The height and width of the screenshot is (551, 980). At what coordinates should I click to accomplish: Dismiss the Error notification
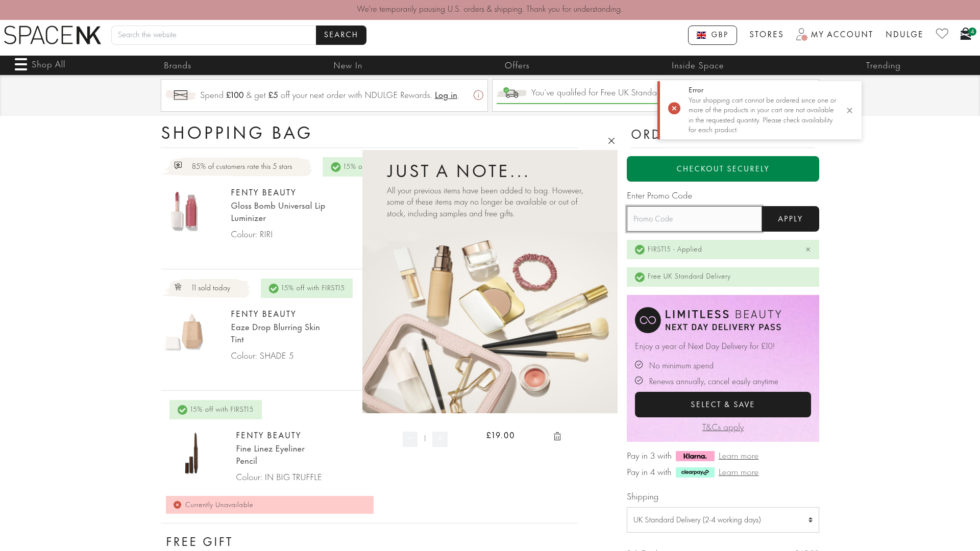click(849, 110)
